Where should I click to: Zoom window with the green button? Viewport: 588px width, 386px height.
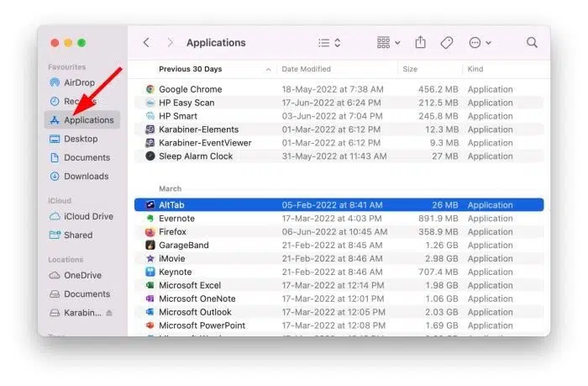(81, 43)
